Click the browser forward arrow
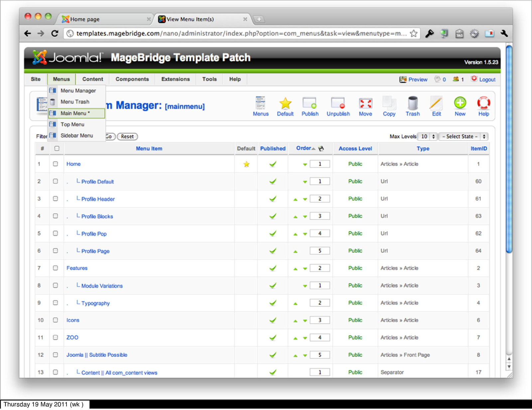The height and width of the screenshot is (410, 532). [x=41, y=33]
